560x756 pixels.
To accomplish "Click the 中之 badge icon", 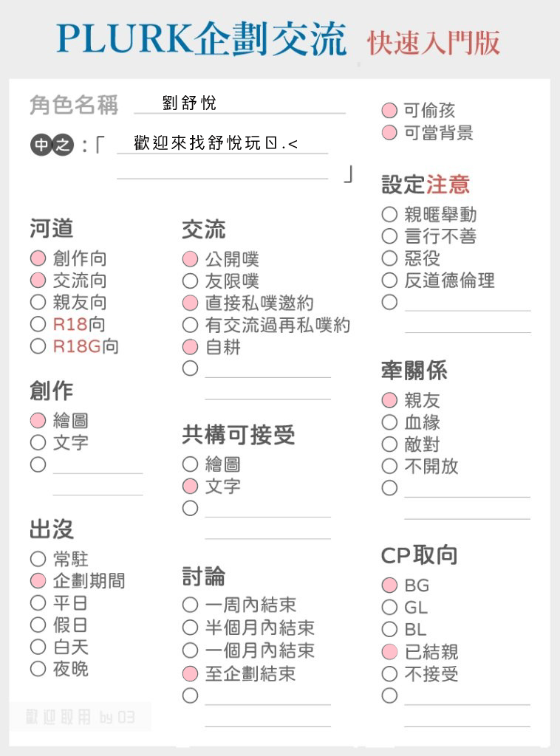I will (52, 145).
